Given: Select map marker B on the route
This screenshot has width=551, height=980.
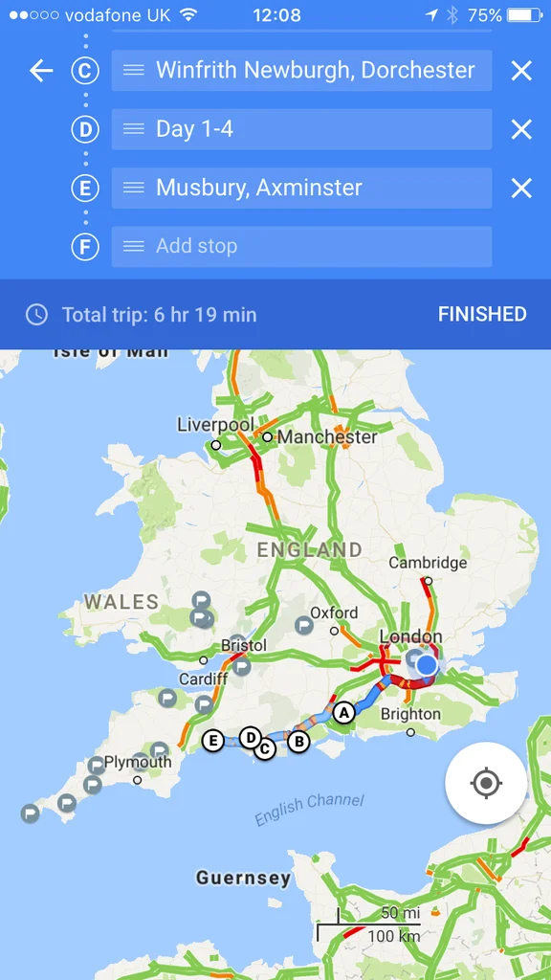Looking at the screenshot, I should (x=298, y=742).
